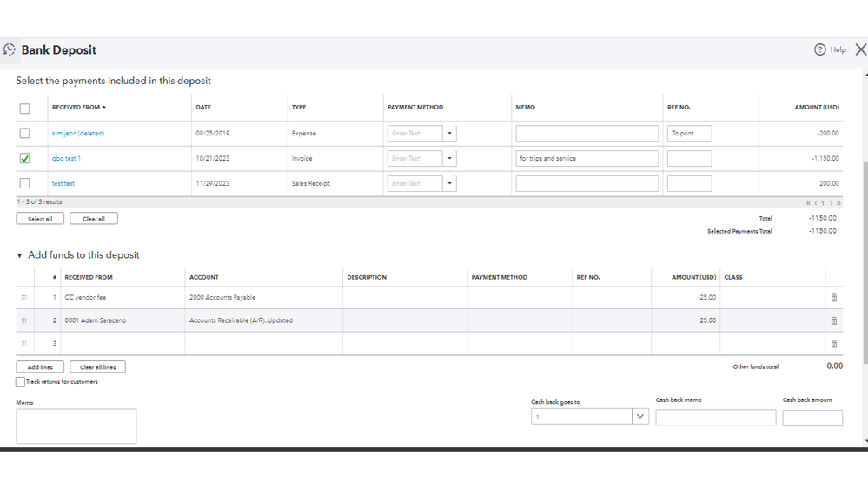Collapse the Add funds to this deposit section
The image size is (868, 488).
coord(20,255)
